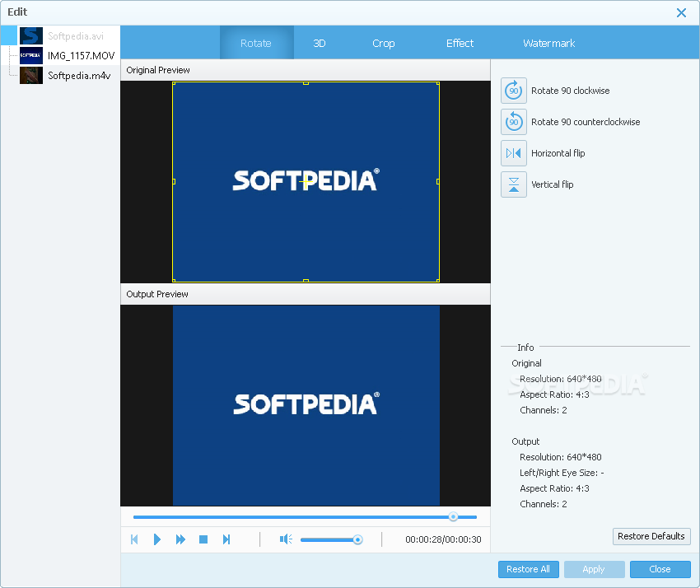Screen dimensions: 700x588
Task: Click the right-middle crop handle
Action: point(437,182)
